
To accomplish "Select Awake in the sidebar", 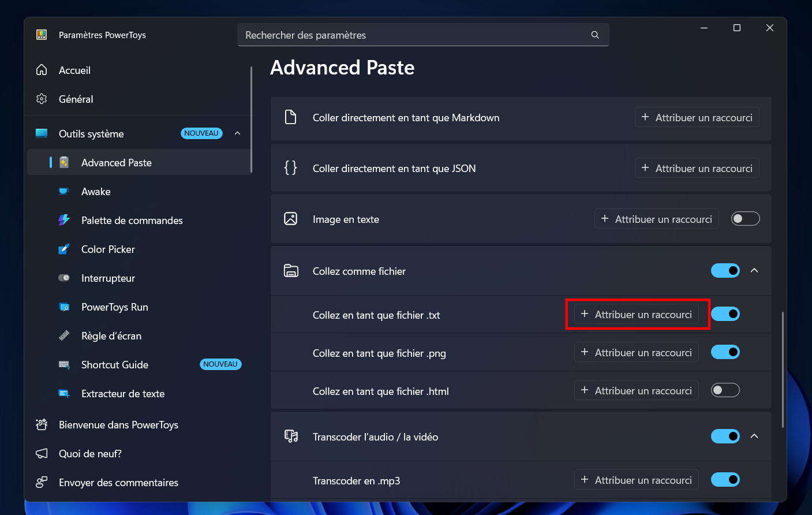I will pyautogui.click(x=140, y=191).
